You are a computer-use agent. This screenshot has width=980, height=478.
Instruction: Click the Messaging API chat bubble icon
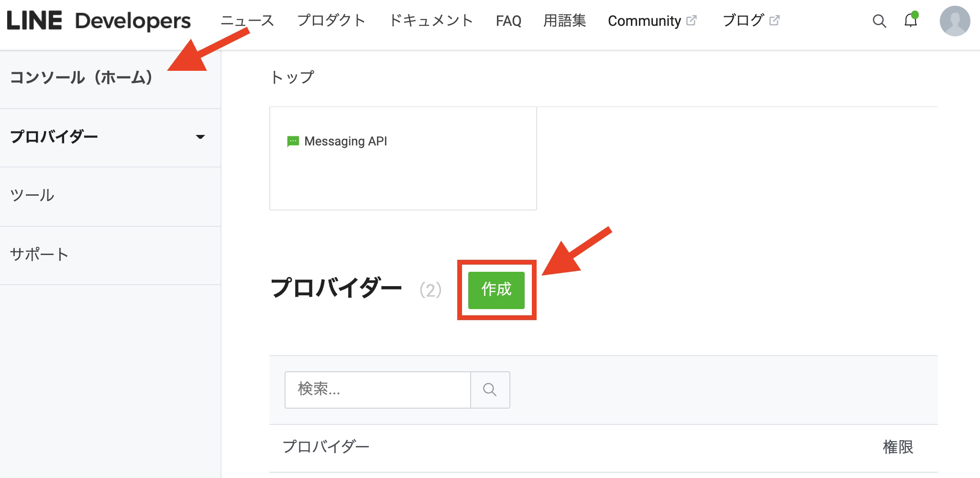[x=293, y=142]
